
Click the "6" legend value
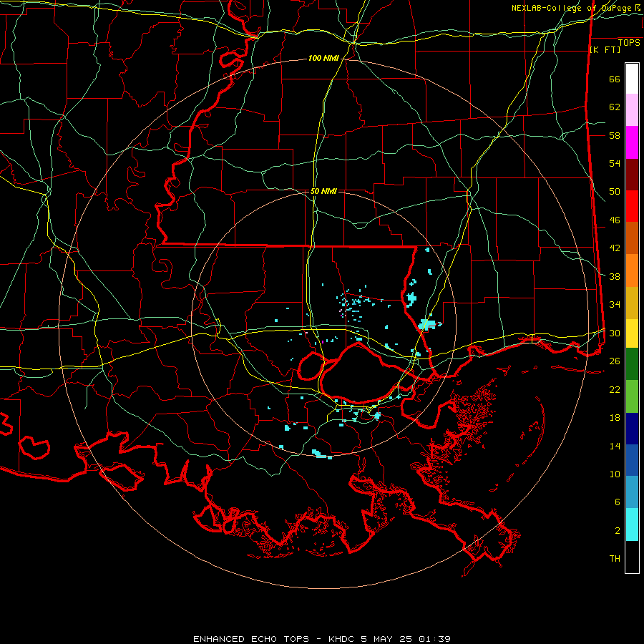pyautogui.click(x=618, y=502)
